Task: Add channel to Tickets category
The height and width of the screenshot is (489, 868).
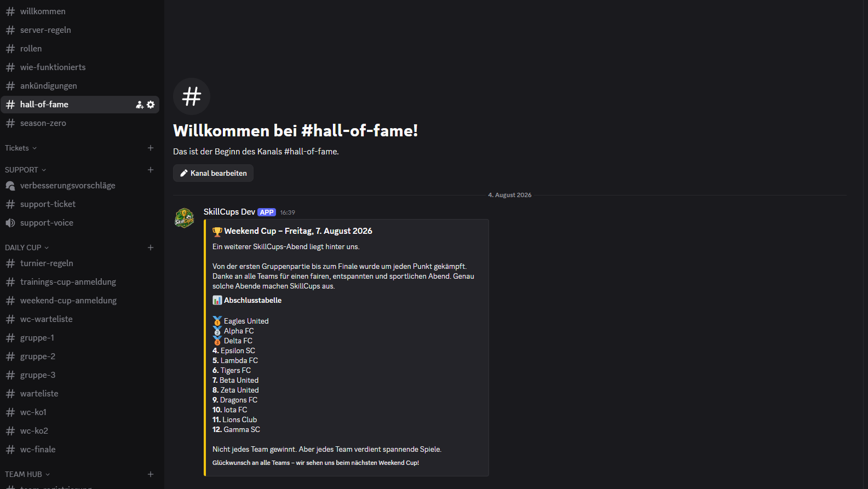Action: [151, 148]
